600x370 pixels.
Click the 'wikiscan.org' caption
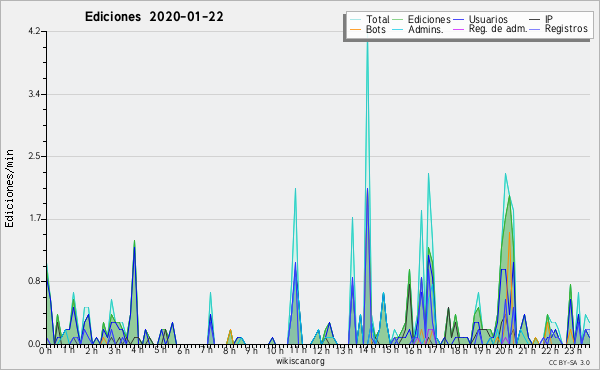click(x=300, y=361)
